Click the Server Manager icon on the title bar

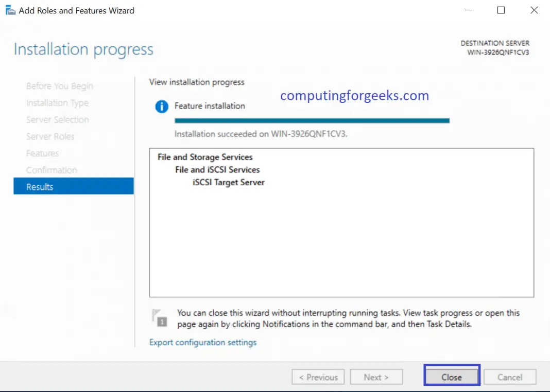click(9, 10)
